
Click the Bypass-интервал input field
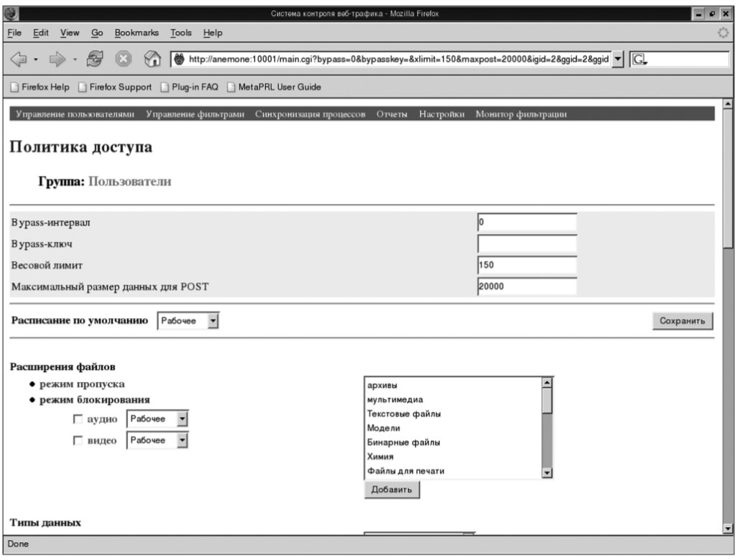[x=527, y=223]
